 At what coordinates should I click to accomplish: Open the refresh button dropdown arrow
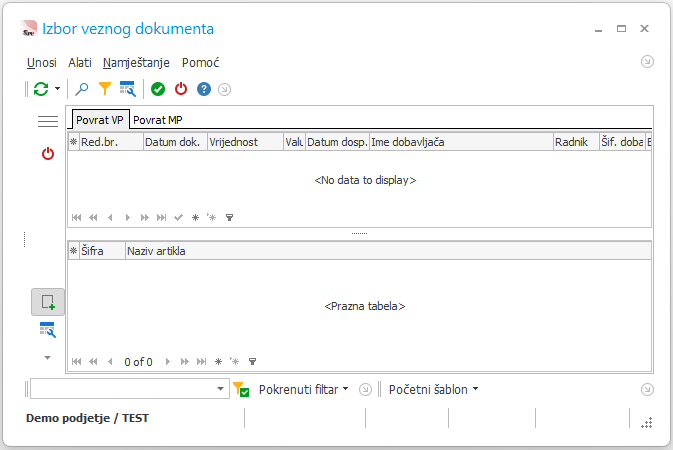(x=58, y=89)
